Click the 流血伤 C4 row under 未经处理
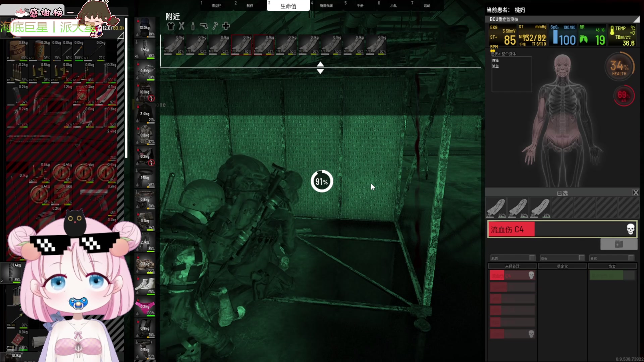 512,276
